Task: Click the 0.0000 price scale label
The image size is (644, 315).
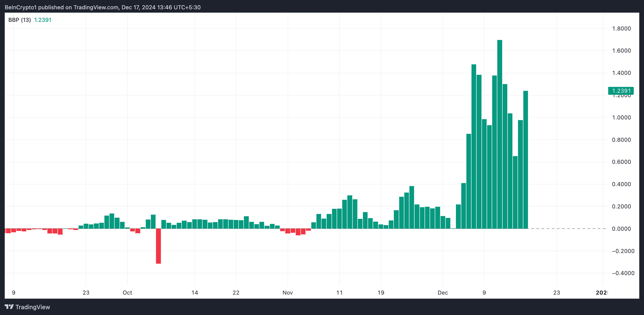Action: click(x=621, y=229)
